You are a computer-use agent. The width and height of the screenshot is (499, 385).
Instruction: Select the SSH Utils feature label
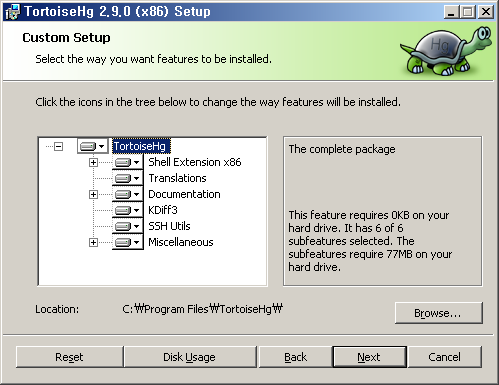[x=169, y=226]
